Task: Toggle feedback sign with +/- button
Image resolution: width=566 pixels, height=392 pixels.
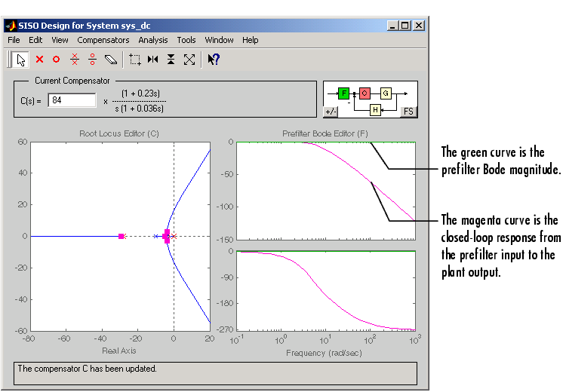Action: [x=331, y=112]
